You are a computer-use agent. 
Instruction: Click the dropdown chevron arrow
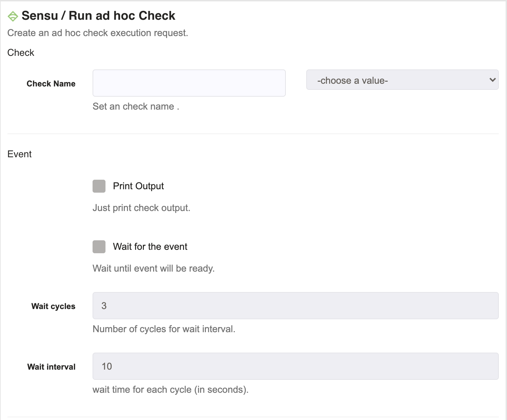click(492, 80)
